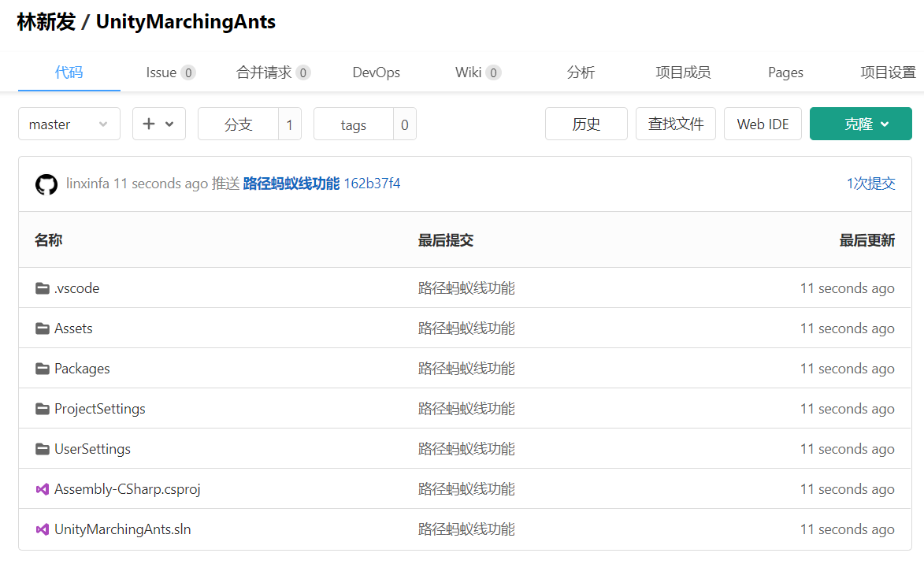Launch the Web IDE button

tap(763, 124)
